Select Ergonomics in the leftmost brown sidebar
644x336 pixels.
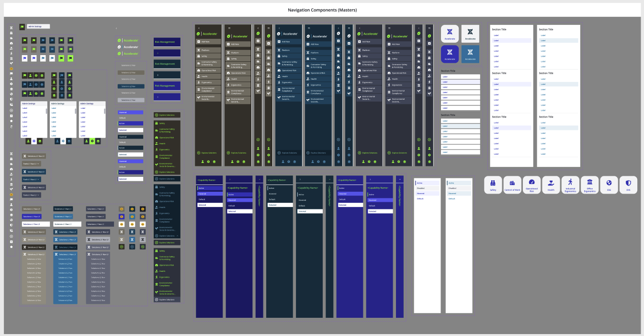point(208,82)
